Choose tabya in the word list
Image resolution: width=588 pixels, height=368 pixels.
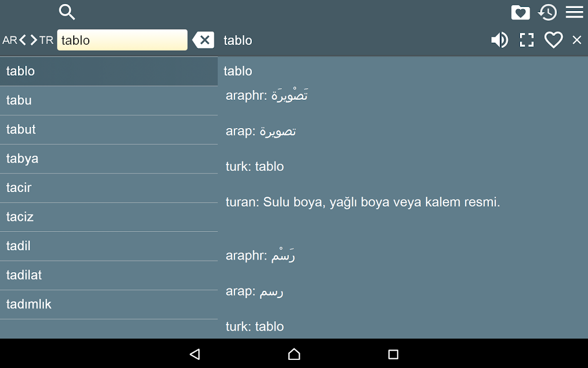pyautogui.click(x=108, y=159)
